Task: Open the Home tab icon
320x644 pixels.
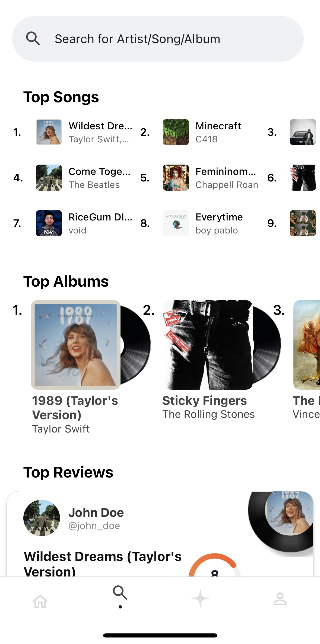Action: click(40, 601)
